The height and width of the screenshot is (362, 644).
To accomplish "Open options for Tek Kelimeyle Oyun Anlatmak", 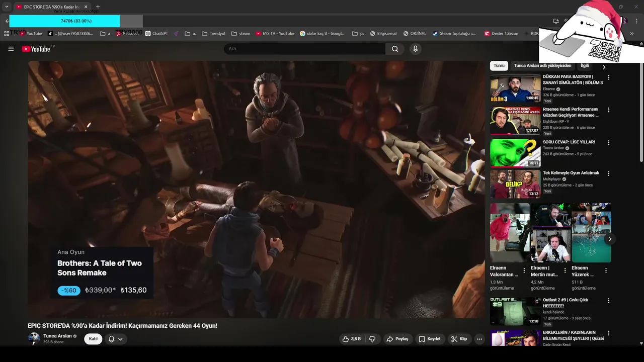I will coord(608,173).
